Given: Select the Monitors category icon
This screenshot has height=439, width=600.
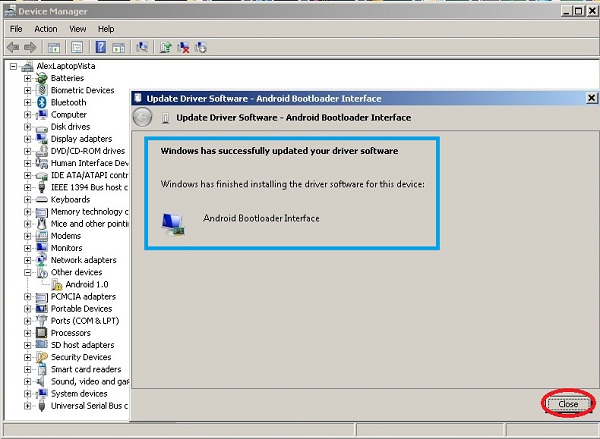Looking at the screenshot, I should (x=41, y=248).
